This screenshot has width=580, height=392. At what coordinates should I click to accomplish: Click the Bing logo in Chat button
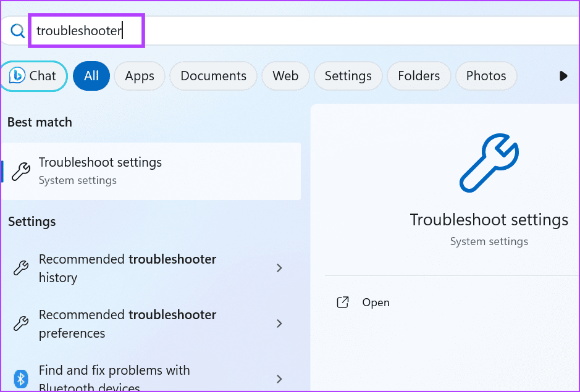pos(17,76)
